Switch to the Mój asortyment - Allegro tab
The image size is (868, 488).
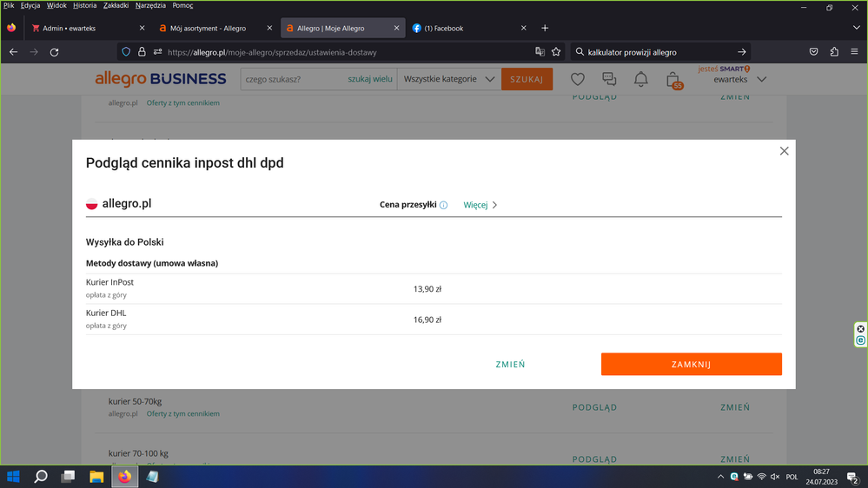click(x=215, y=28)
